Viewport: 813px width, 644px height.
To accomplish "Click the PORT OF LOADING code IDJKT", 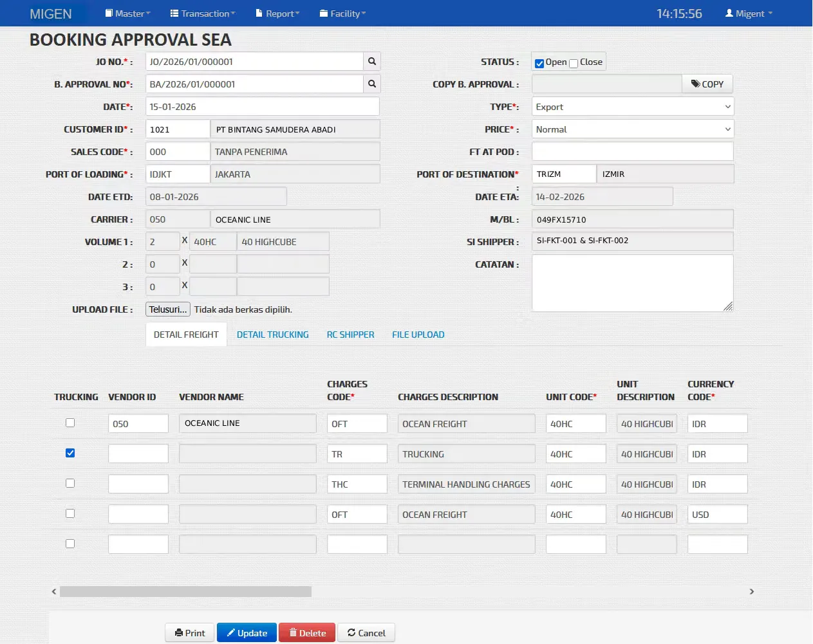I will coord(178,174).
